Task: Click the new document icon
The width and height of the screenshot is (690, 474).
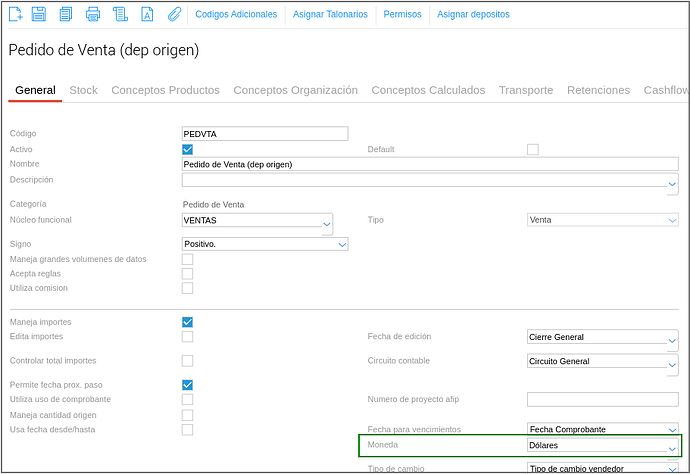Action: pos(15,14)
